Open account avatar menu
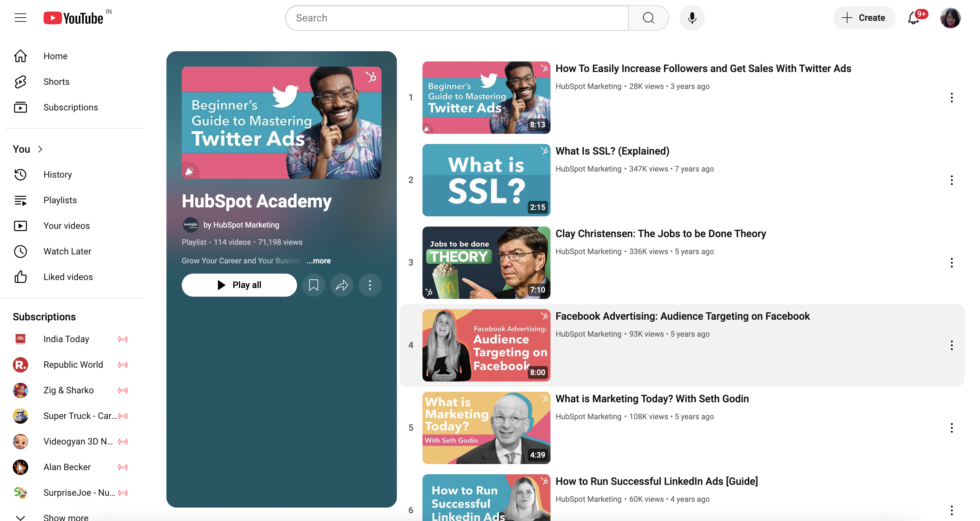This screenshot has width=980, height=521. click(950, 18)
